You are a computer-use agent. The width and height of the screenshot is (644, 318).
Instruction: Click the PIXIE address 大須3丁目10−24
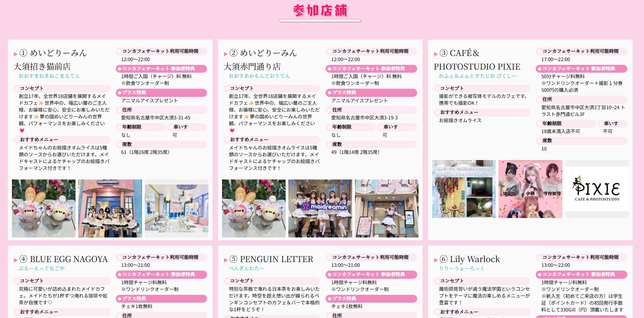(x=583, y=111)
